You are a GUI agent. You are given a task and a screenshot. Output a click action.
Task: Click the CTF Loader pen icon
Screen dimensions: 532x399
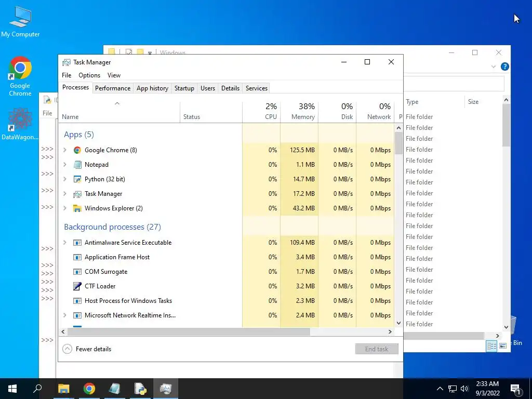[77, 286]
